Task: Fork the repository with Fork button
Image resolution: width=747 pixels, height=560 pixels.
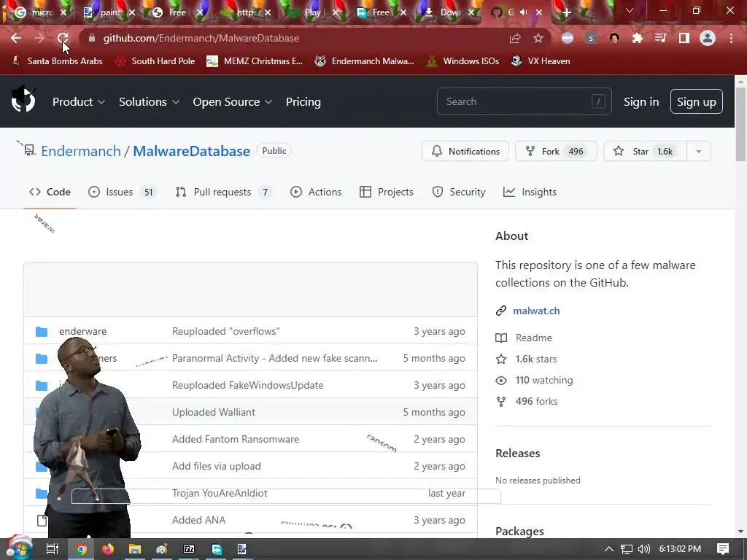Action: point(556,152)
